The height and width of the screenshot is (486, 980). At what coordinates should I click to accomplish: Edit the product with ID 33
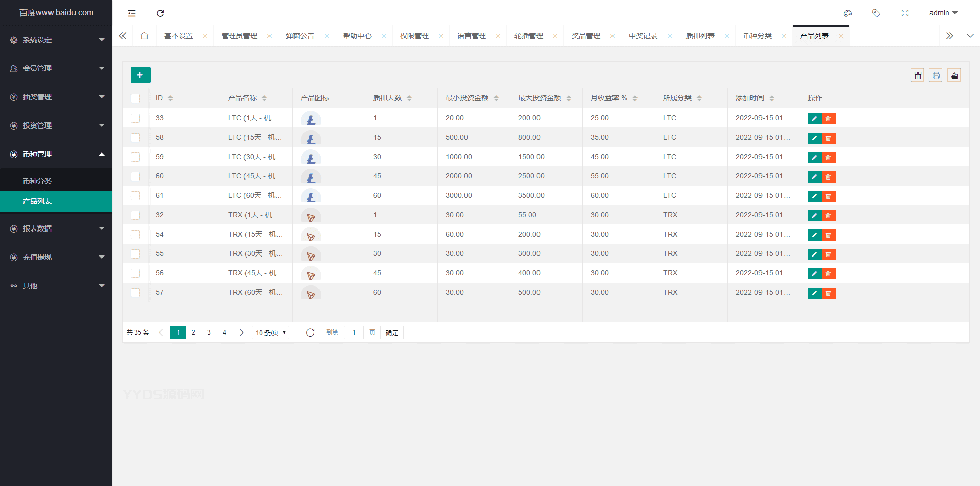pos(815,119)
